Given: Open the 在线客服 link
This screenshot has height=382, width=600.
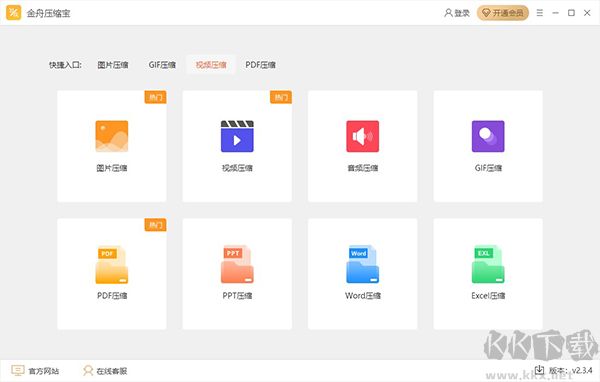Looking at the screenshot, I should coord(112,371).
